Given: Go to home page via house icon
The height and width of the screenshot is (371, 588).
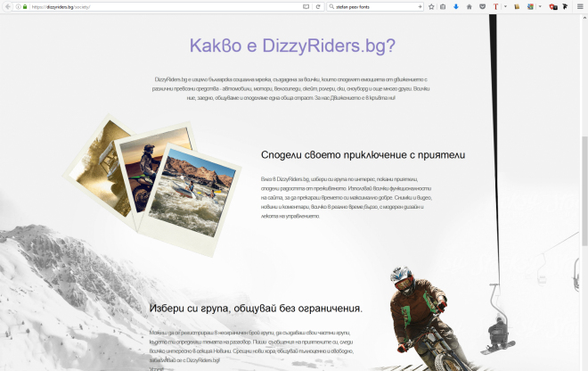Looking at the screenshot, I should [470, 6].
